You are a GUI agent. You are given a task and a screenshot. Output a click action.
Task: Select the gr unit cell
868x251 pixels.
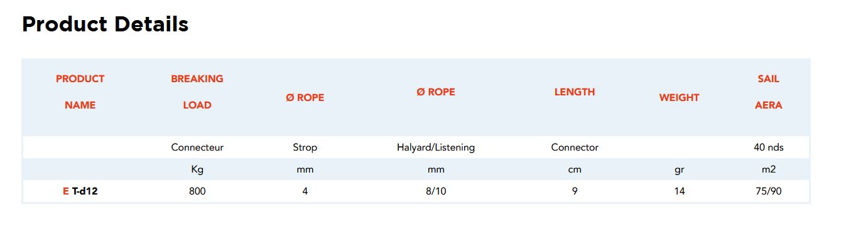pyautogui.click(x=679, y=169)
